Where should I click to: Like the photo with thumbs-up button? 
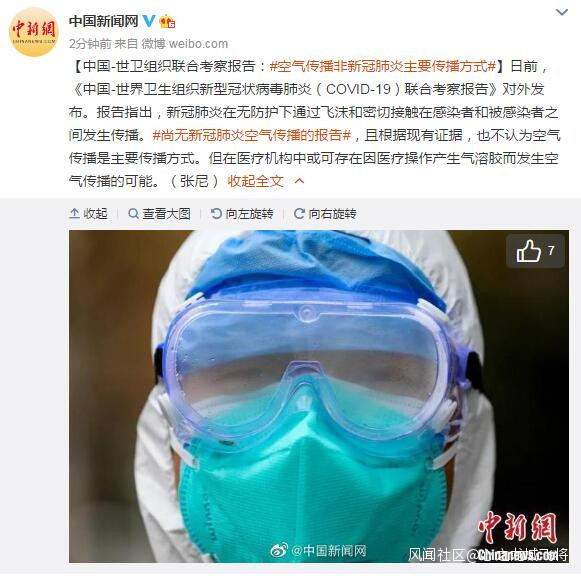[535, 251]
